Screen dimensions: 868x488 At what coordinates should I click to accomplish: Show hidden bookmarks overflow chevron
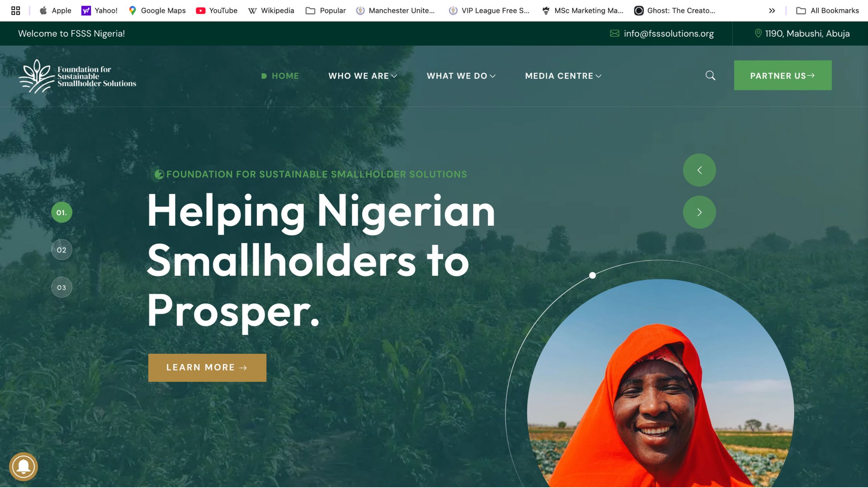(x=772, y=10)
